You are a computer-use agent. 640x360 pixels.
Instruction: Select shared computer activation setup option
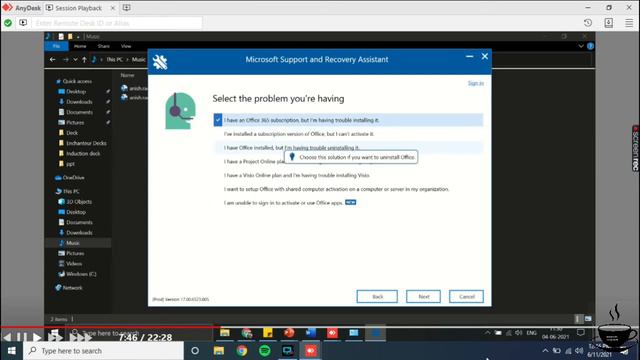click(x=336, y=189)
